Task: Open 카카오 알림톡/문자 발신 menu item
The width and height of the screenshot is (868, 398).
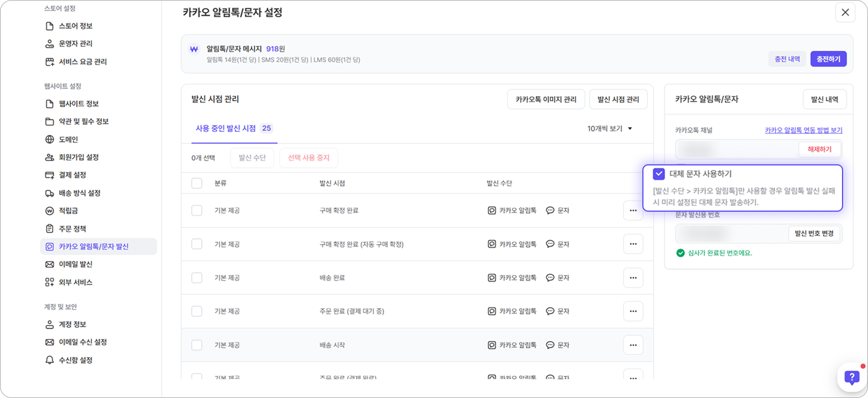Action: pos(98,246)
